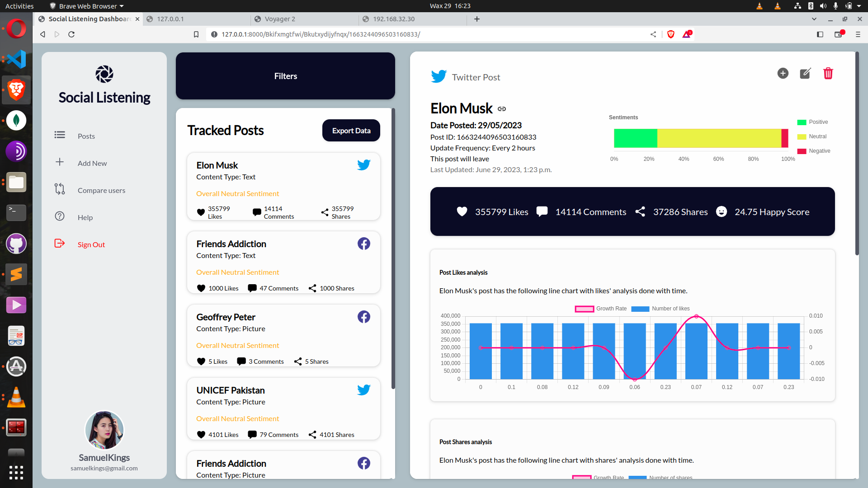Open the tab search chevron dropdown
This screenshot has width=868, height=488.
(x=814, y=19)
